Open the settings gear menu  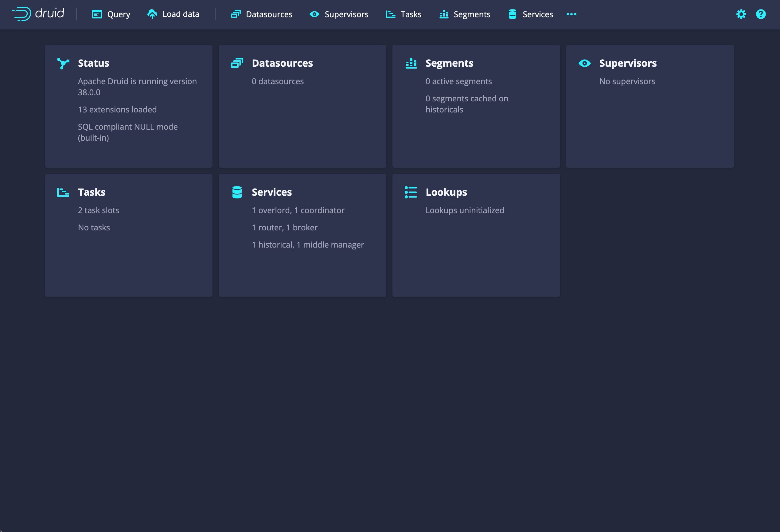click(741, 14)
